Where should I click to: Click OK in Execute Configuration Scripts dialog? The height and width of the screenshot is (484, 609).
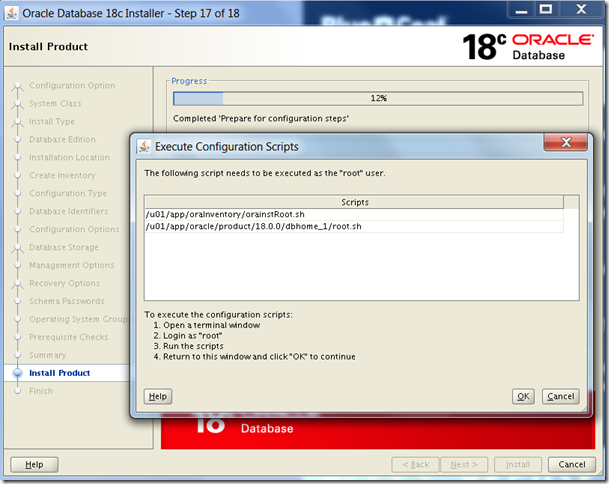point(523,396)
